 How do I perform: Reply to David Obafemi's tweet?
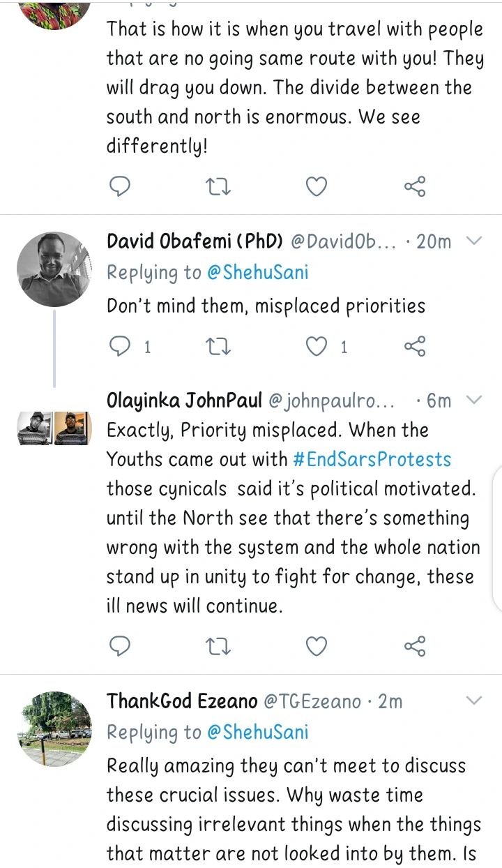[121, 346]
